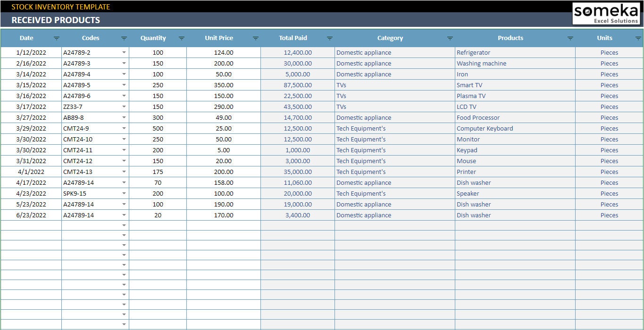Select the 1/12/2022 date cell
This screenshot has height=330, width=644.
click(31, 52)
